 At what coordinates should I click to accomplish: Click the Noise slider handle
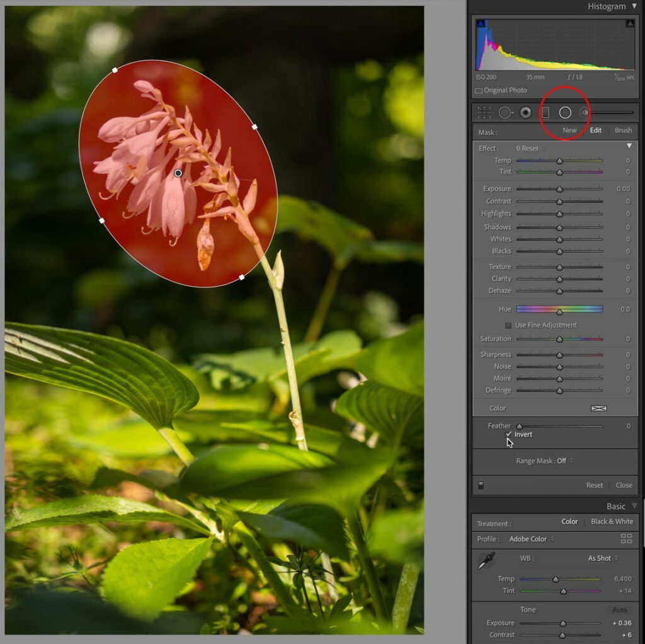click(559, 367)
